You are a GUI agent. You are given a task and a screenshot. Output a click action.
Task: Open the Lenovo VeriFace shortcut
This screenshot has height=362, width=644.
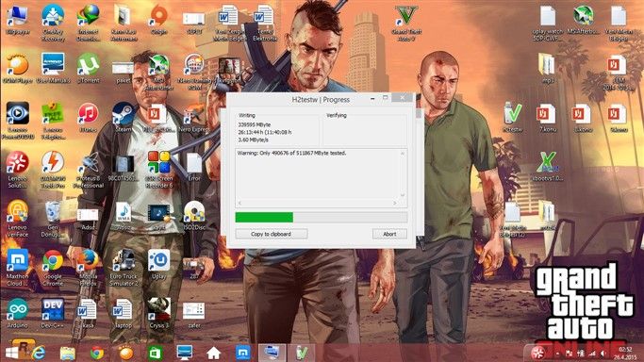click(17, 219)
